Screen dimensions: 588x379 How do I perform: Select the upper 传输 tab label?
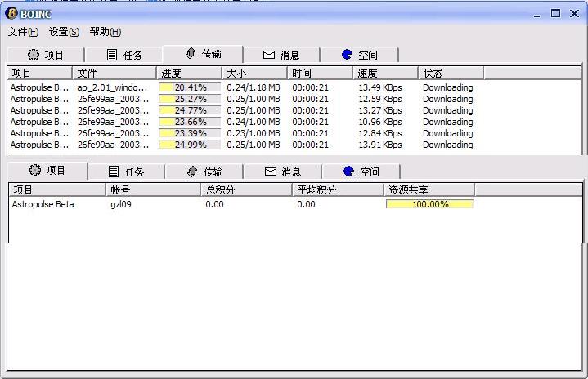pos(212,54)
